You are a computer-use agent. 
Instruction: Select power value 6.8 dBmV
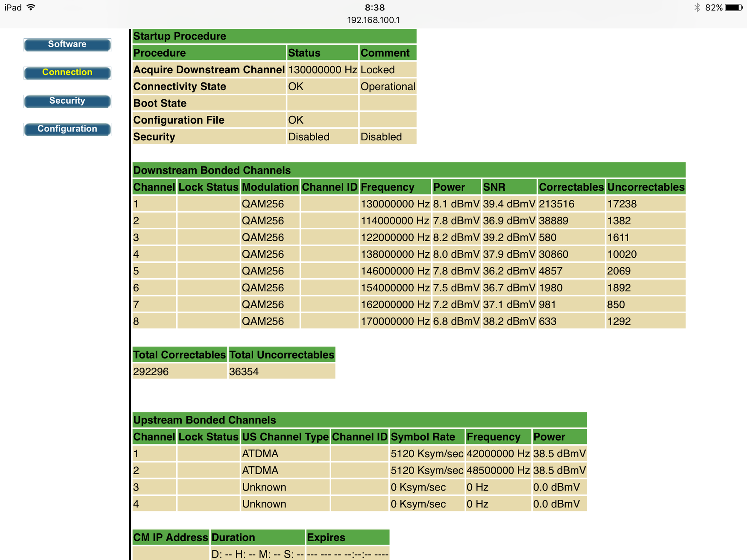coord(456,321)
